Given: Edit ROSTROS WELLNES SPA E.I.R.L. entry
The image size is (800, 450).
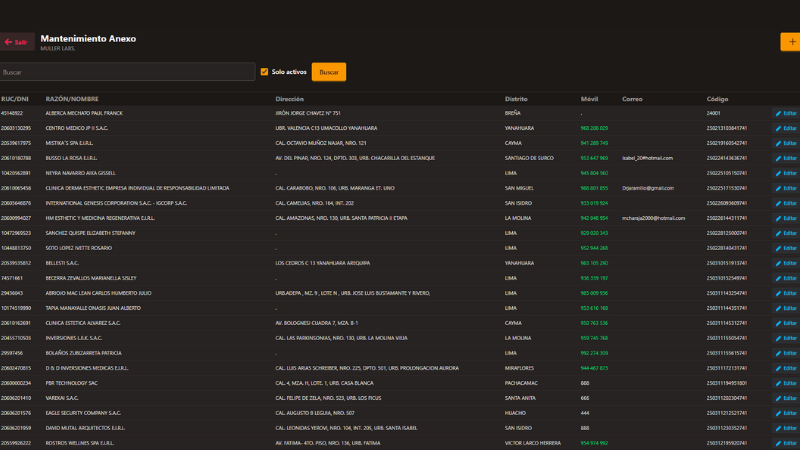Looking at the screenshot, I should [786, 443].
